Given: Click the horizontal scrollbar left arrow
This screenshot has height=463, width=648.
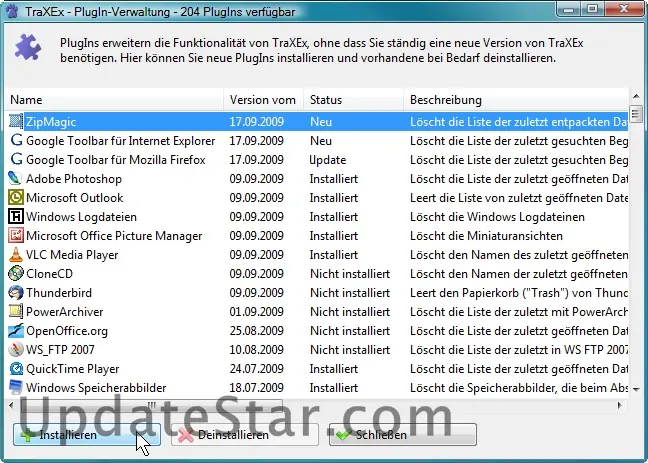Looking at the screenshot, I should [x=11, y=405].
